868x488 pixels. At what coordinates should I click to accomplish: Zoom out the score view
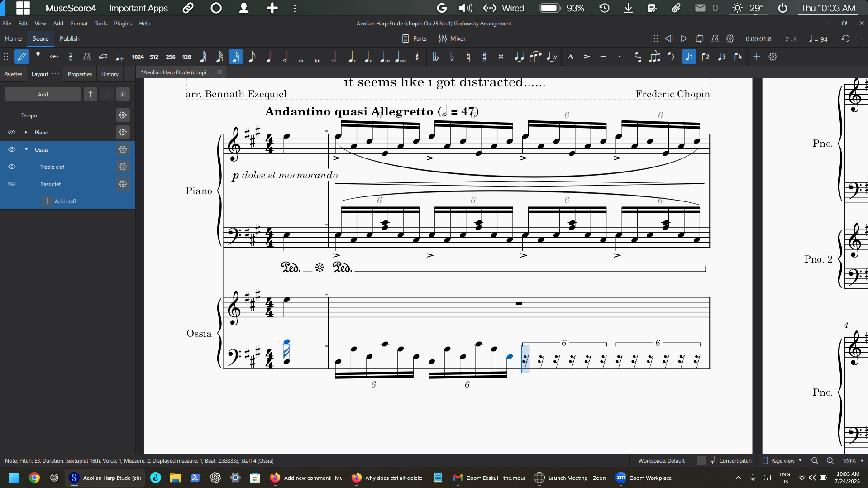click(815, 461)
